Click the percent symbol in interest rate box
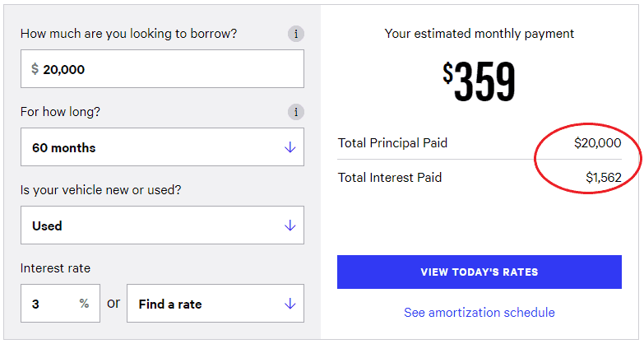This screenshot has height=344, width=644. [84, 304]
